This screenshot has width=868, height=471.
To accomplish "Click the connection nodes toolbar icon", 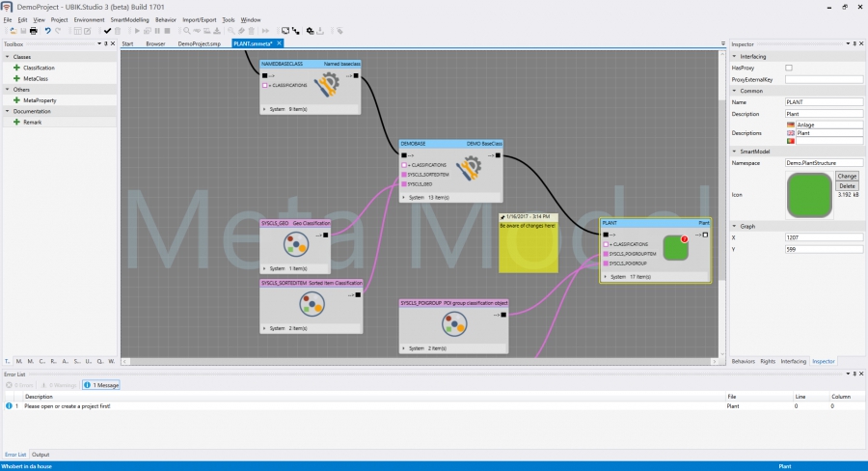I will 296,31.
